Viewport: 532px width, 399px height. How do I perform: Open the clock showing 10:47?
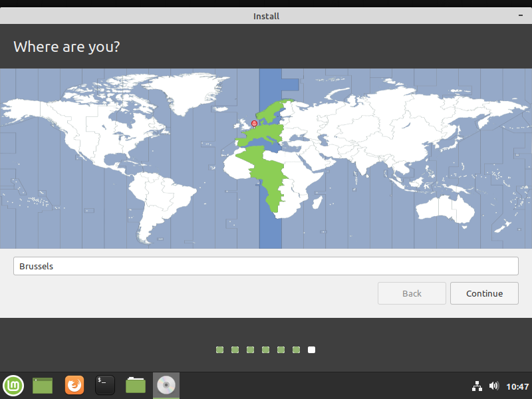coord(517,386)
